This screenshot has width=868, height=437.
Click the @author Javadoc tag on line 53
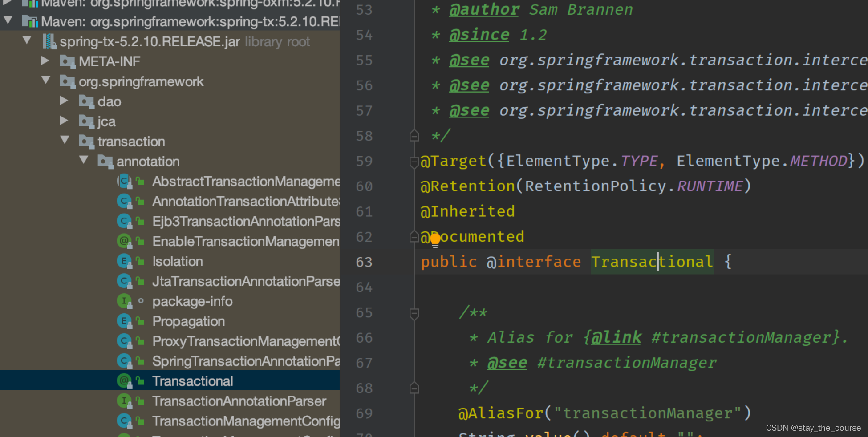click(484, 9)
